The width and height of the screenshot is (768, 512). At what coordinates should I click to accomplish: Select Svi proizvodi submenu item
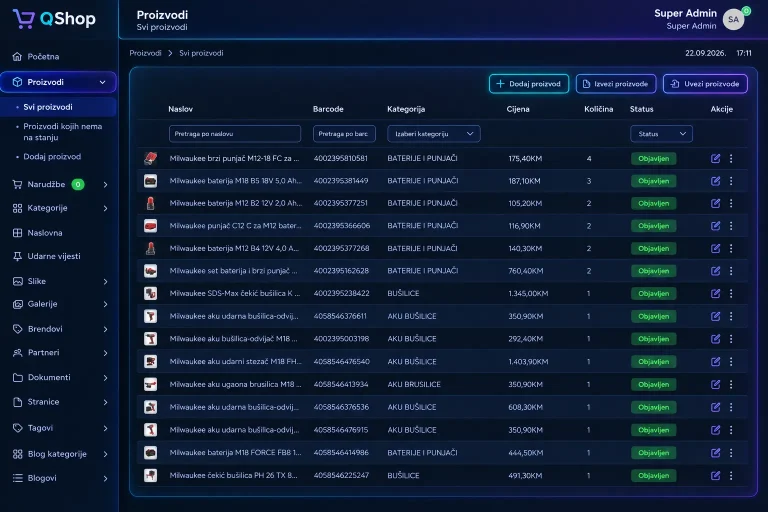48,107
